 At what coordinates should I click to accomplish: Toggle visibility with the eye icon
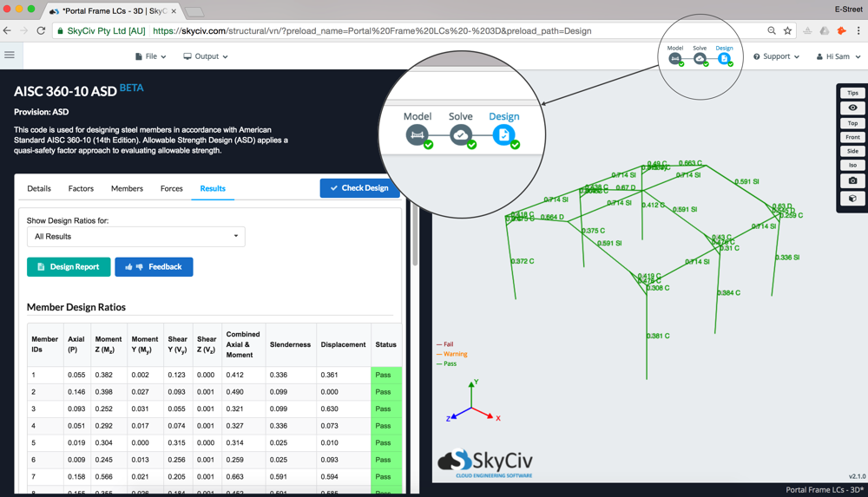tap(852, 108)
